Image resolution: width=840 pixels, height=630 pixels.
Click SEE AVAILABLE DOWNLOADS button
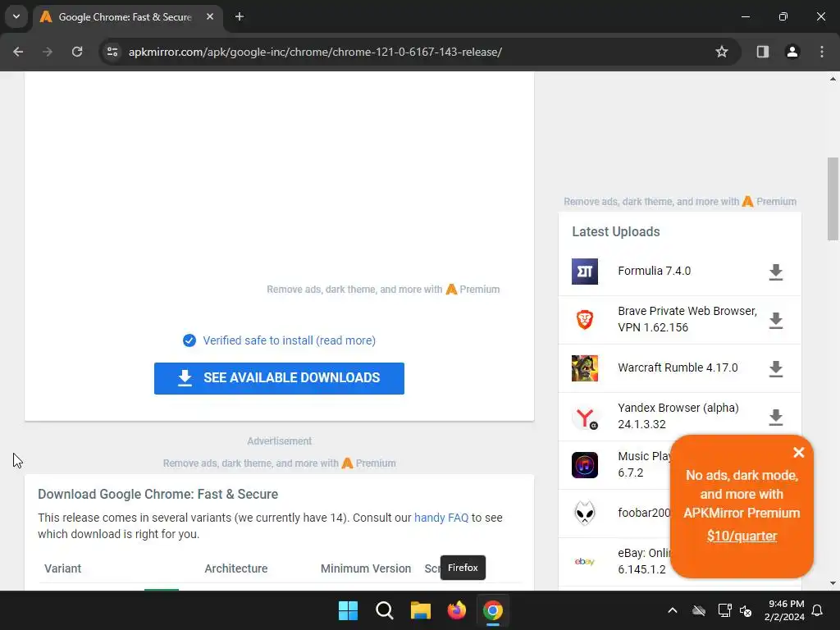(279, 378)
